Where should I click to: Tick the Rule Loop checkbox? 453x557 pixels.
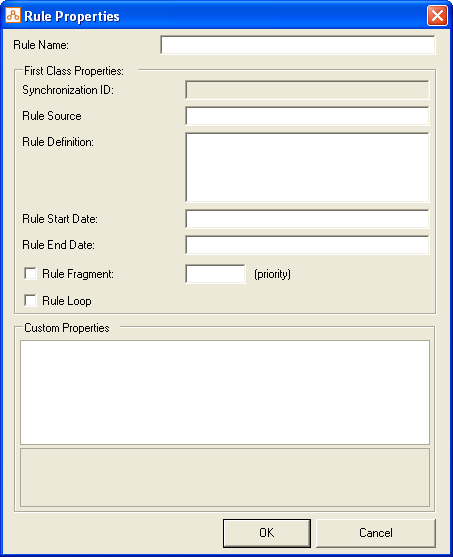pyautogui.click(x=30, y=301)
